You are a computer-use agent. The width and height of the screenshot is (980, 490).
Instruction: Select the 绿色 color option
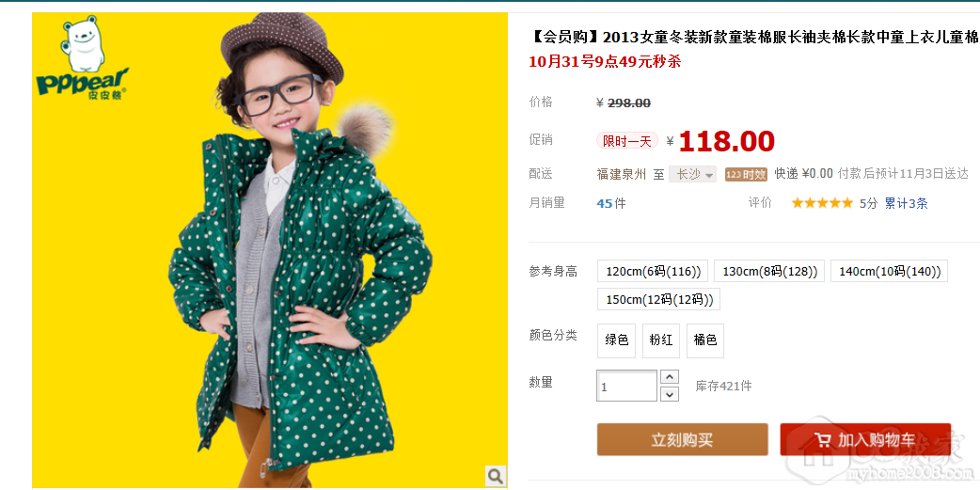click(617, 340)
